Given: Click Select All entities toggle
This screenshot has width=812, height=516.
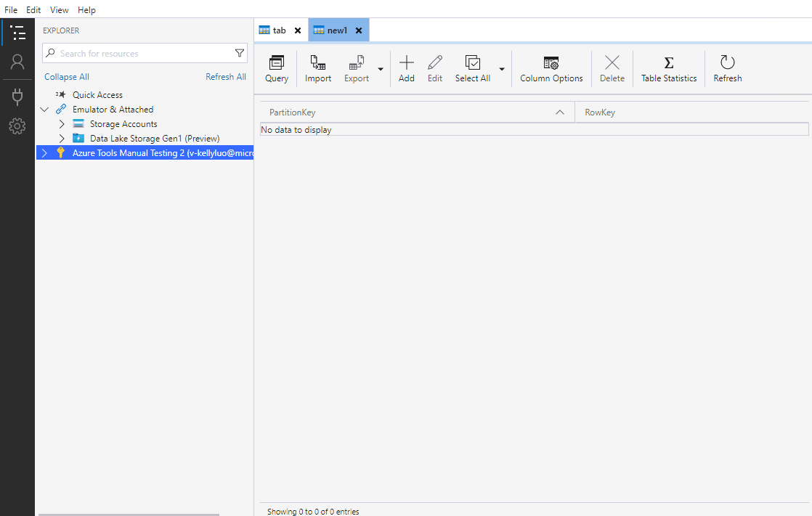Looking at the screenshot, I should click(x=472, y=68).
